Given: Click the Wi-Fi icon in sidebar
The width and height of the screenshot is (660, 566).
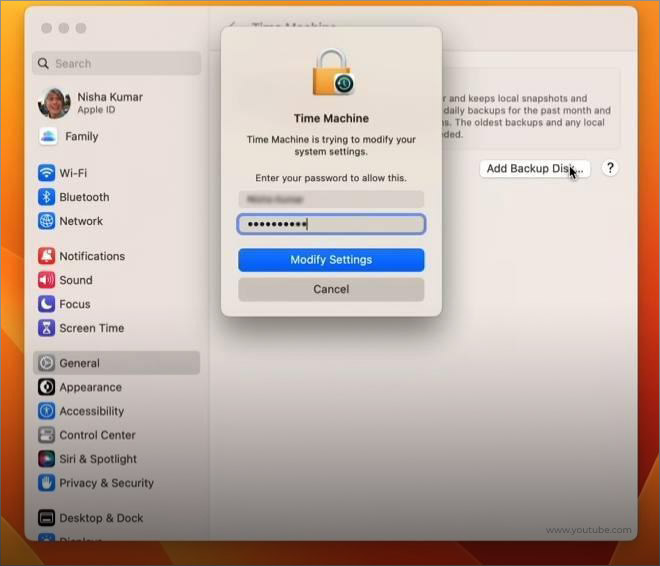Looking at the screenshot, I should (46, 173).
